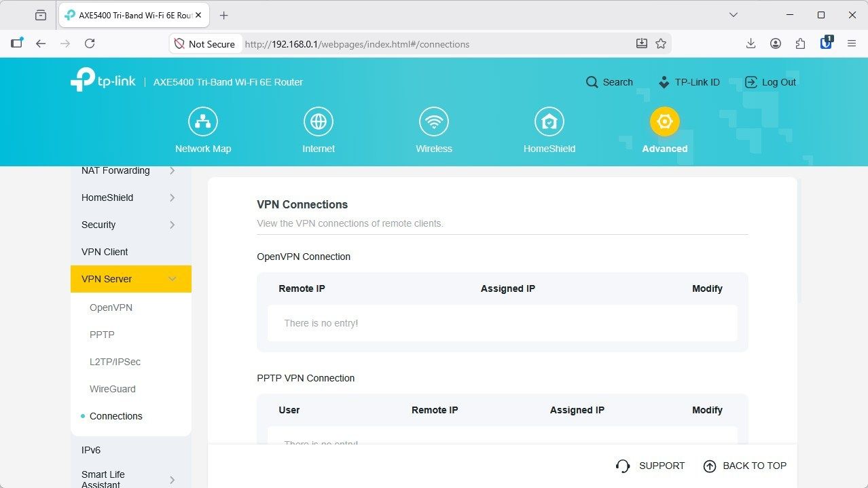Open the PPTP submenu item
868x488 pixels.
point(102,335)
